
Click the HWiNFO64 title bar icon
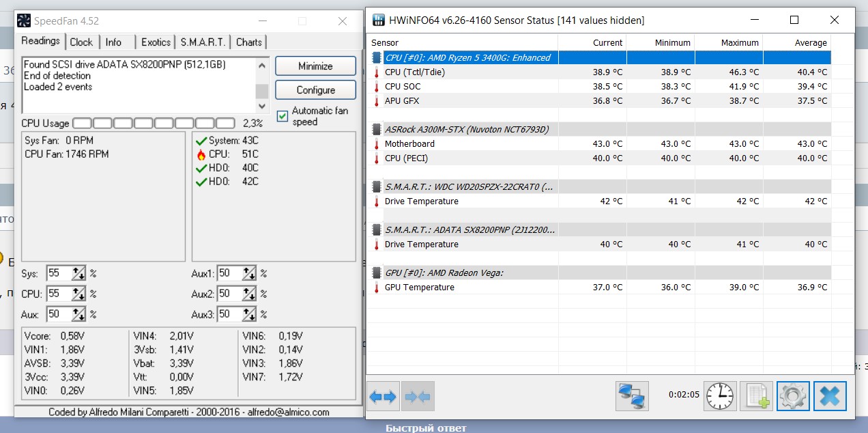[377, 20]
